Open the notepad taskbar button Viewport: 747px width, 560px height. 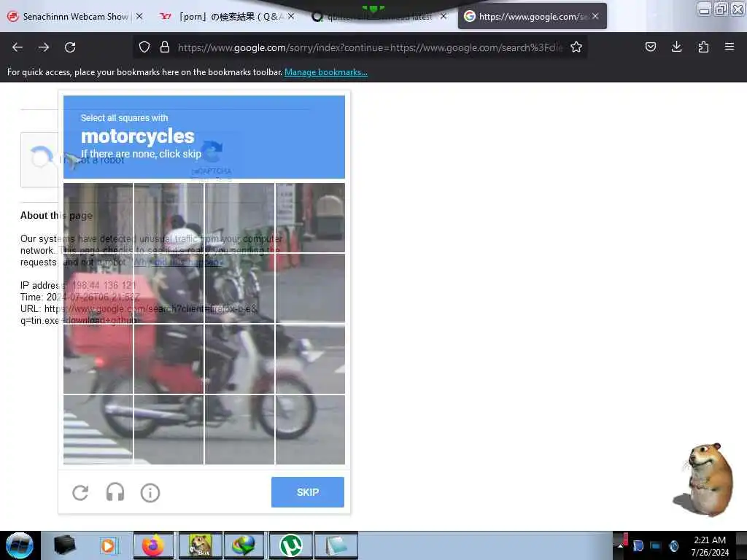click(336, 545)
